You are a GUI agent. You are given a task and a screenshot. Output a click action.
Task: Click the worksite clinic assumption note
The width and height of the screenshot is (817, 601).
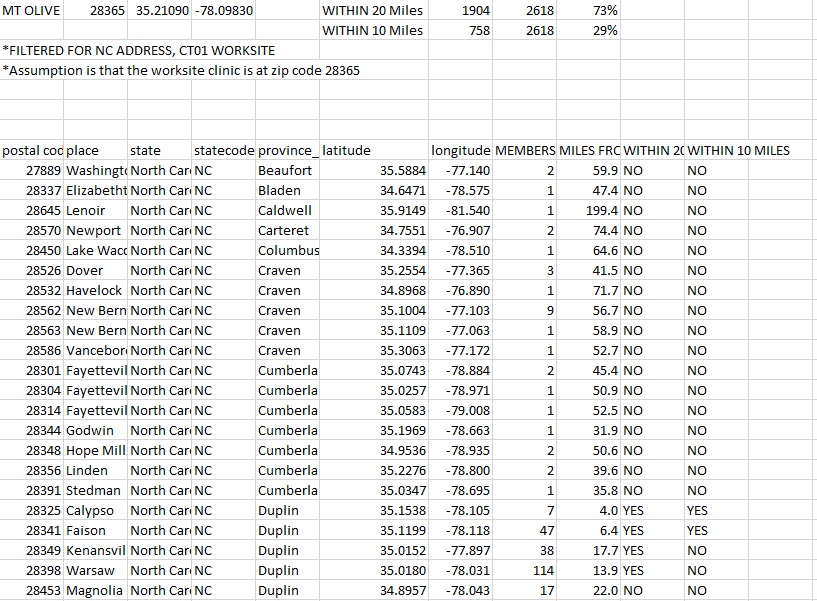[181, 70]
